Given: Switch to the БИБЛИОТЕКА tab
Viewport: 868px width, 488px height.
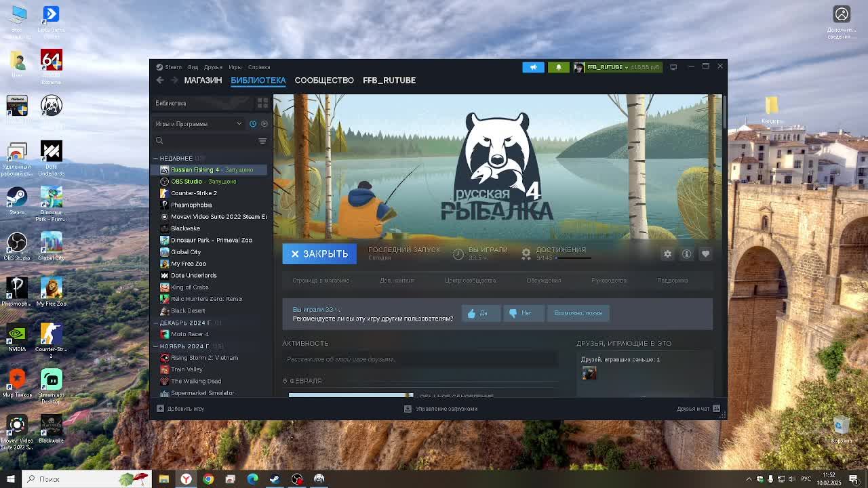Looking at the screenshot, I should coord(258,80).
